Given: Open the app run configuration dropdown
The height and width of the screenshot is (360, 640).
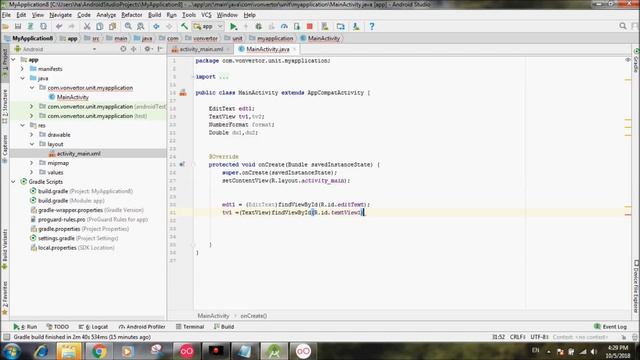Looking at the screenshot, I should 208,27.
